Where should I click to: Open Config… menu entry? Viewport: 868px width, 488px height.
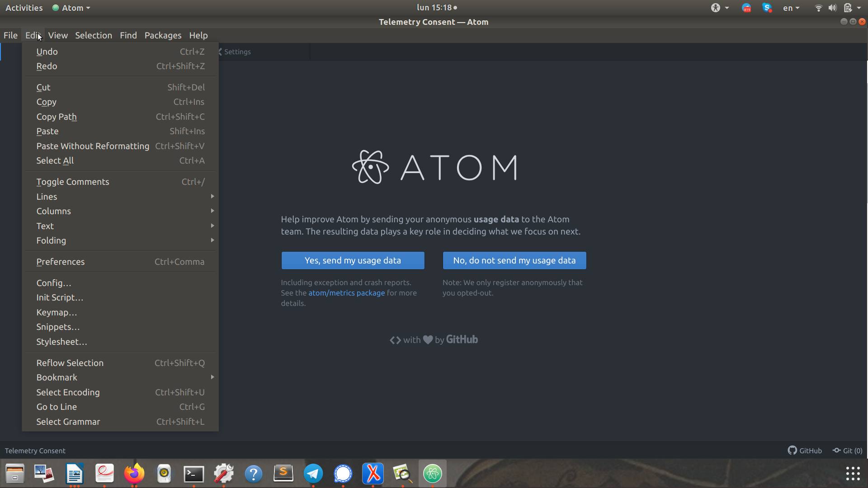[x=120, y=283]
